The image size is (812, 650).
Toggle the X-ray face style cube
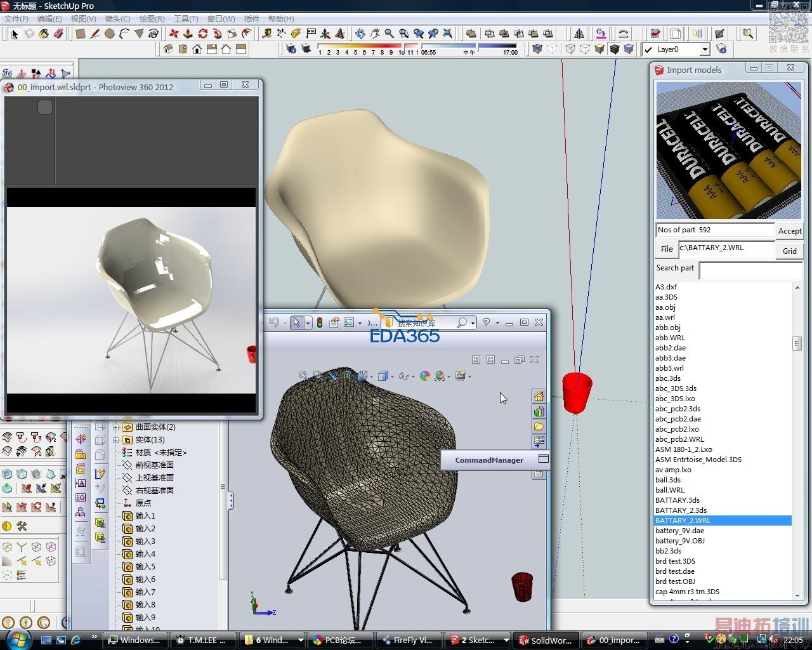tap(537, 49)
